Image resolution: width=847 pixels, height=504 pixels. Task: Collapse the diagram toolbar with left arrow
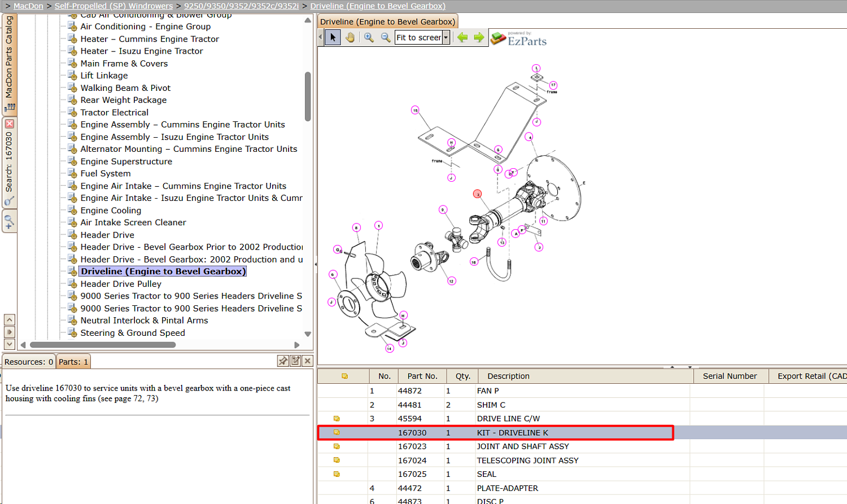click(x=321, y=38)
